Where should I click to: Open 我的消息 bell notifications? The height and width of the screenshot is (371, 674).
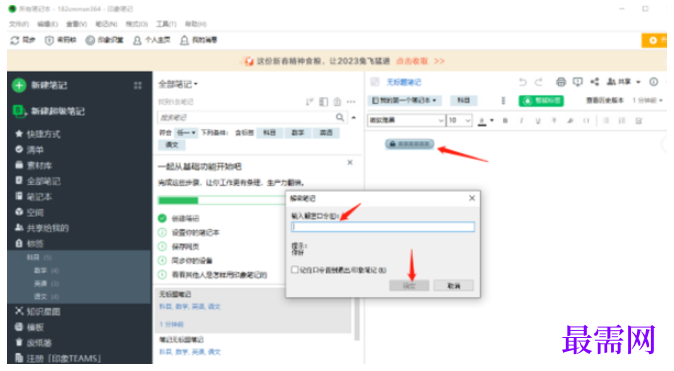pos(199,40)
